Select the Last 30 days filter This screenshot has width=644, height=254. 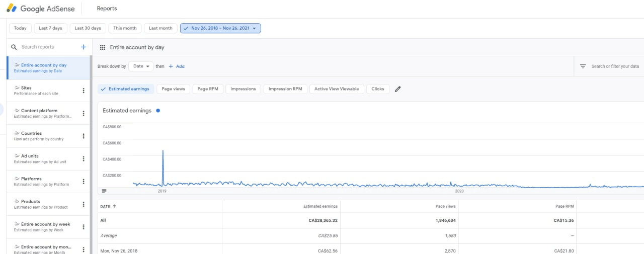pos(88,28)
